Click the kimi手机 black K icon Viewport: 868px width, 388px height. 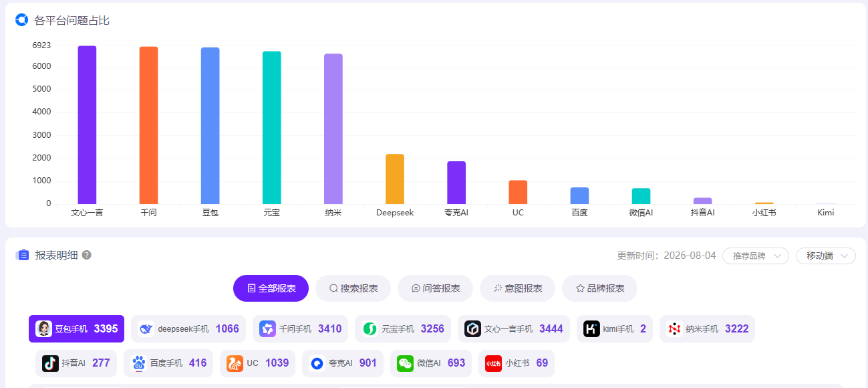pyautogui.click(x=591, y=328)
